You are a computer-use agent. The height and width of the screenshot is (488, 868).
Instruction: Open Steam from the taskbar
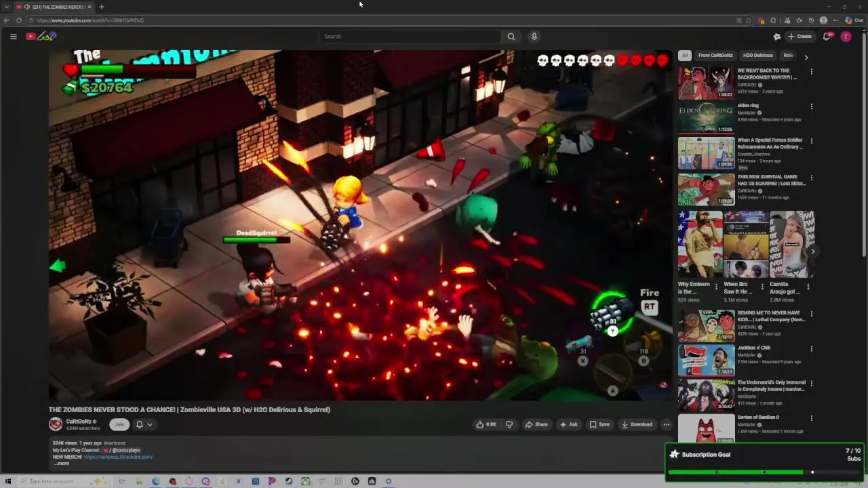pyautogui.click(x=289, y=481)
